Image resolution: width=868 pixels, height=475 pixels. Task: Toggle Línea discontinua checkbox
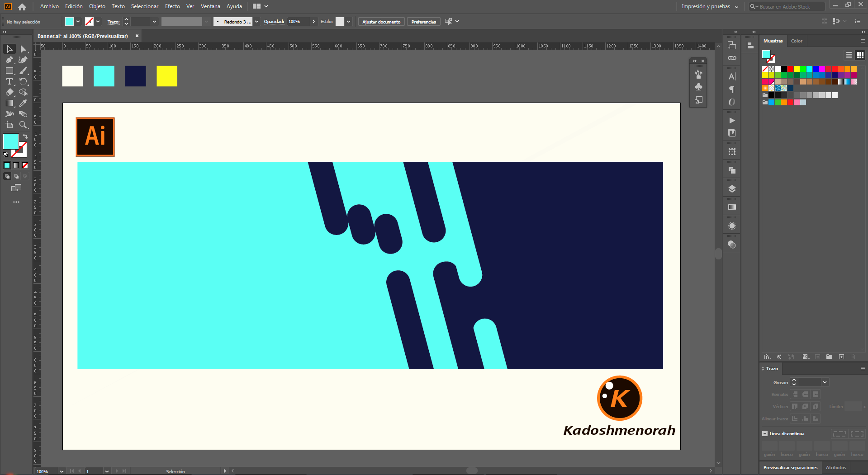coord(765,433)
